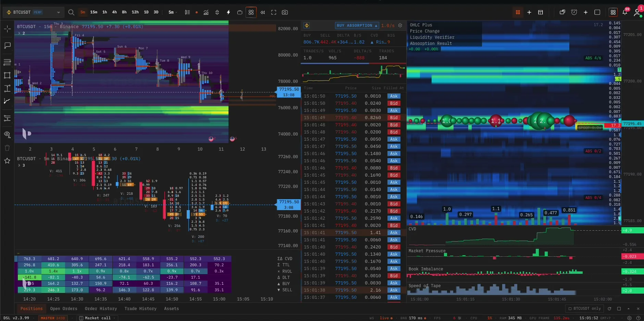Screen dimensions: 644x321
Task: Switch to the Assets tab
Action: pyautogui.click(x=172, y=309)
